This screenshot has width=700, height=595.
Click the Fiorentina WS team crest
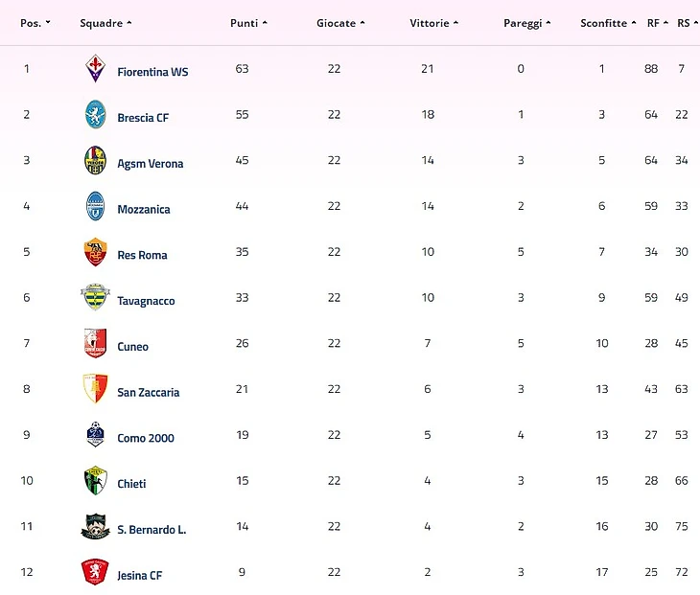95,70
